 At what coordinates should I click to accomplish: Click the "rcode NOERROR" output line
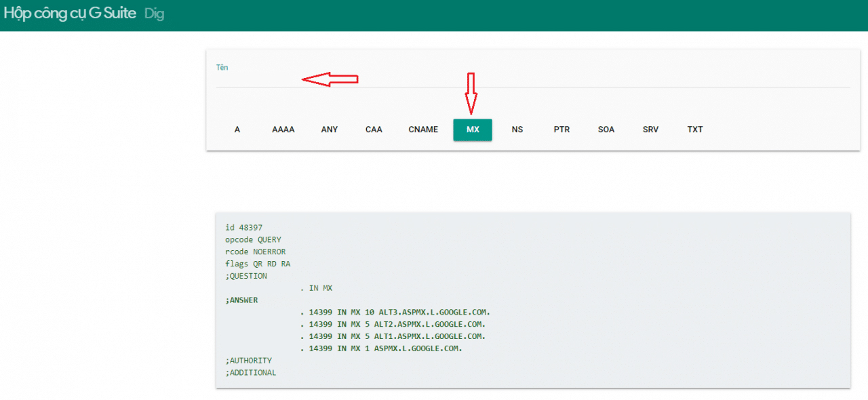point(256,252)
